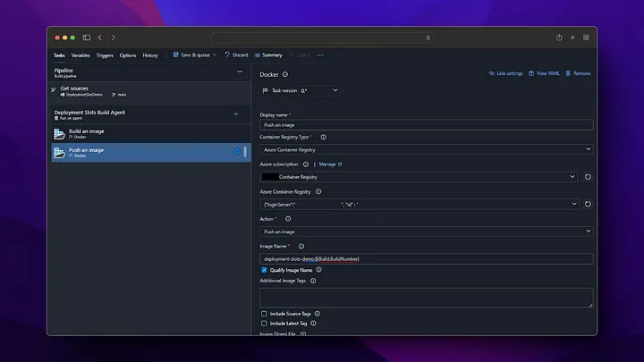Screen dimensions: 644x362
Task: Click the browser address bar
Action: click(x=322, y=38)
